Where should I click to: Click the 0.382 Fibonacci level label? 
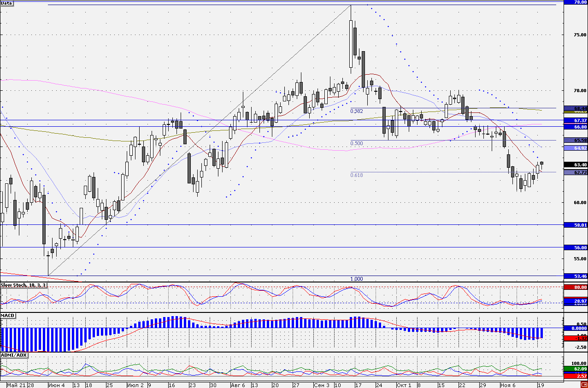[357, 111]
